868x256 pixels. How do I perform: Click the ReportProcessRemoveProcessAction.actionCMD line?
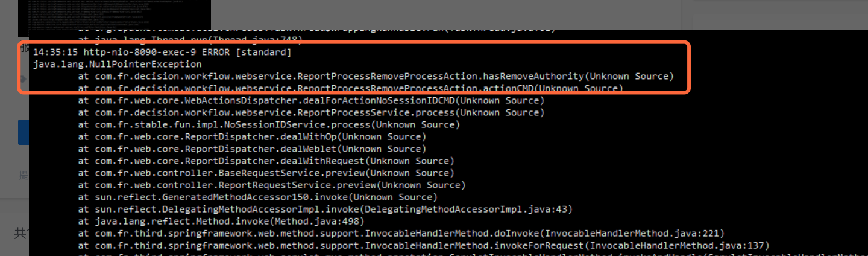click(350, 88)
